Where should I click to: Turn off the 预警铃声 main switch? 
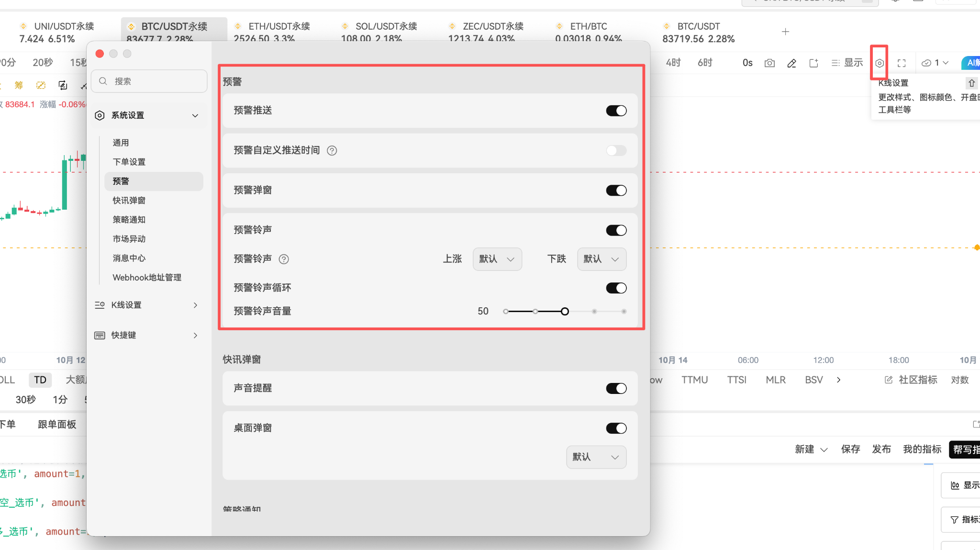[x=616, y=230]
